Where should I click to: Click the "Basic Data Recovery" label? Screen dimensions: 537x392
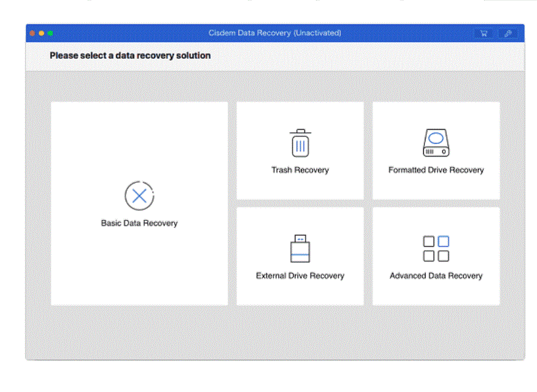click(x=139, y=223)
